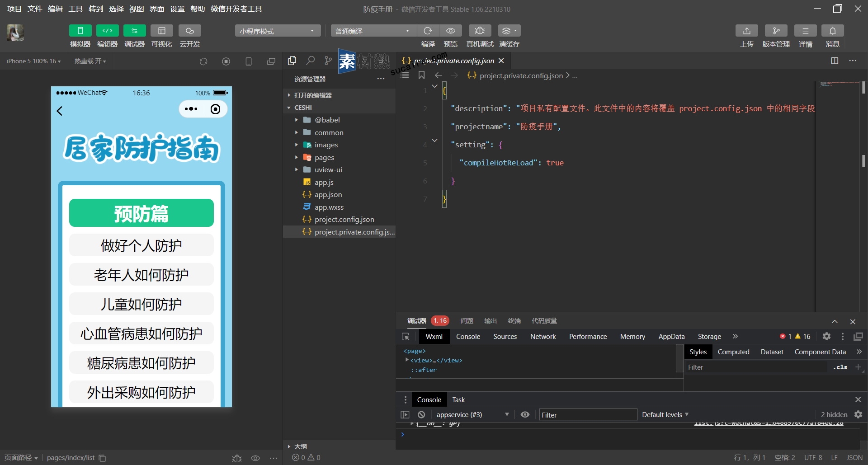Open project.config.json in the tree
This screenshot has width=868, height=465.
click(x=339, y=219)
